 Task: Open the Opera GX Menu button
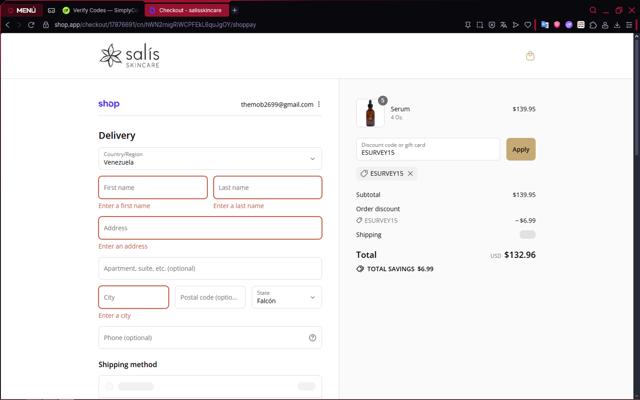(x=22, y=10)
